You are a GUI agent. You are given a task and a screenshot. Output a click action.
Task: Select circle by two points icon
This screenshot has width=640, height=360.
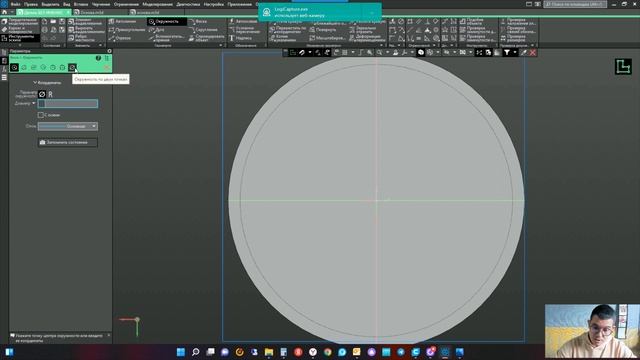(72, 67)
